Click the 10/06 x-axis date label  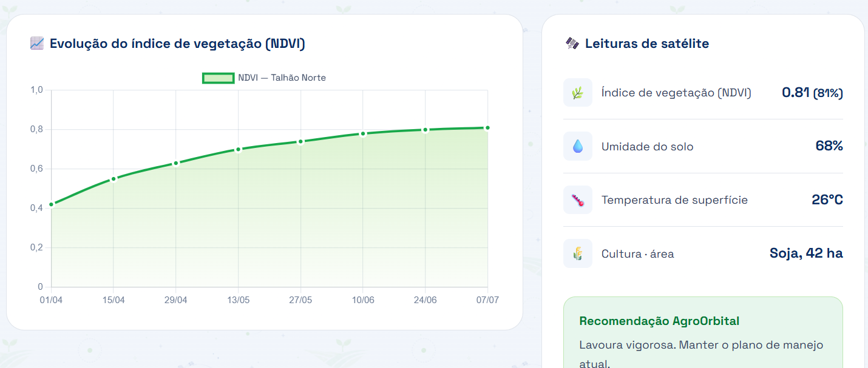point(363,300)
